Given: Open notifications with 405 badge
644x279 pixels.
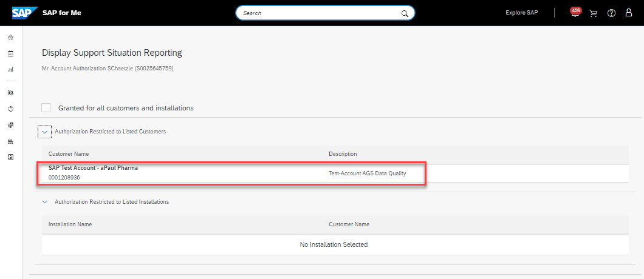Looking at the screenshot, I should 575,13.
